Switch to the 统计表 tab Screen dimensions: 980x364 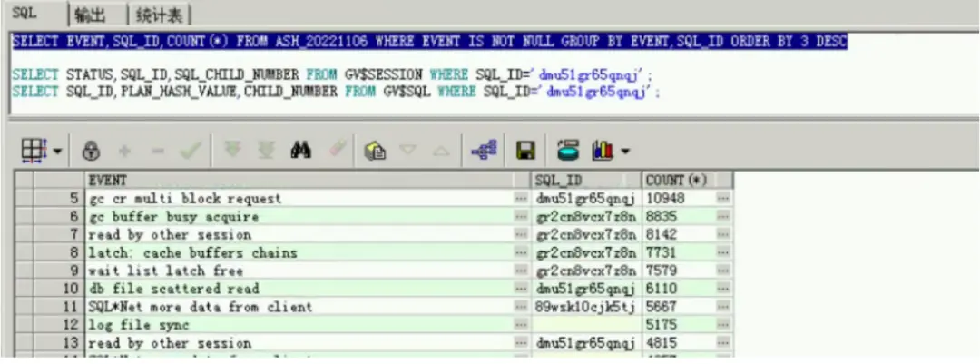pyautogui.click(x=160, y=15)
